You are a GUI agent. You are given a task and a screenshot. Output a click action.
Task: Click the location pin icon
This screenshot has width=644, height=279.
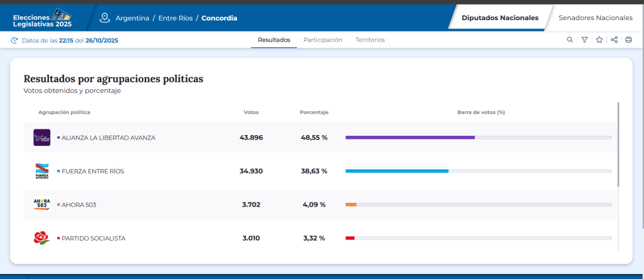pyautogui.click(x=104, y=18)
